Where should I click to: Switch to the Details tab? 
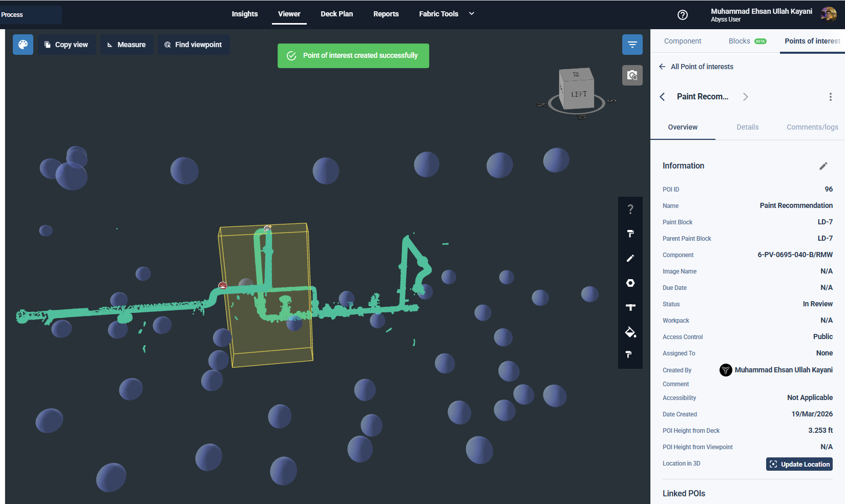click(x=747, y=127)
